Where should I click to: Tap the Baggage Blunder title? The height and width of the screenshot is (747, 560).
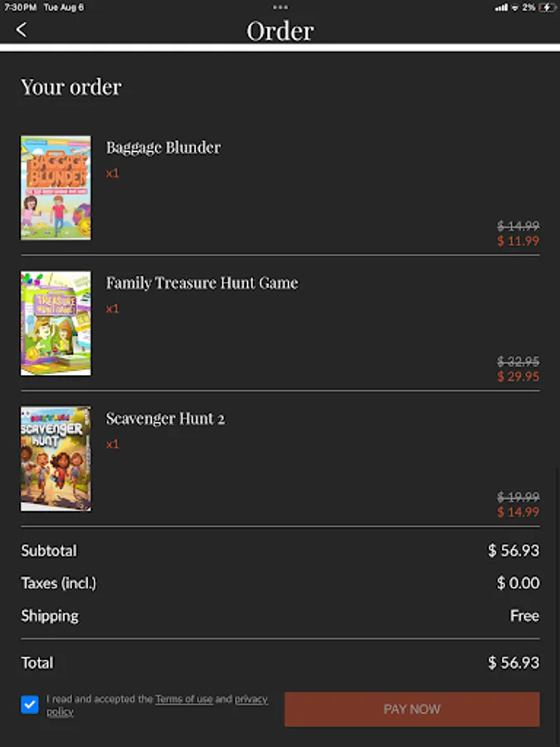click(x=163, y=148)
